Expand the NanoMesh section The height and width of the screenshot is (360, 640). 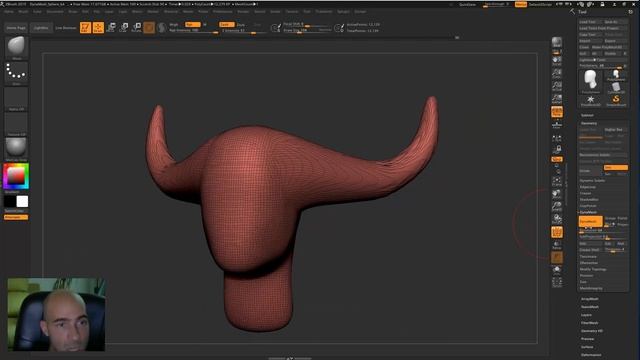pos(589,307)
